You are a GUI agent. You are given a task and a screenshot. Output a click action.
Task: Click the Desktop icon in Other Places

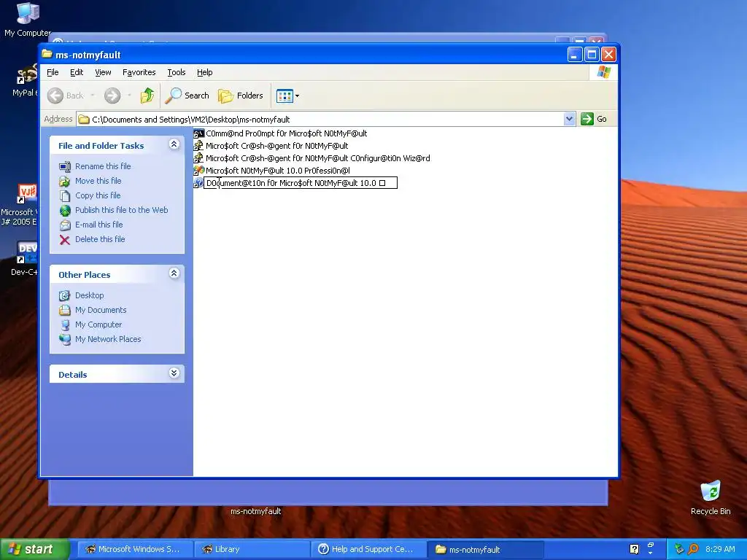[x=65, y=296]
